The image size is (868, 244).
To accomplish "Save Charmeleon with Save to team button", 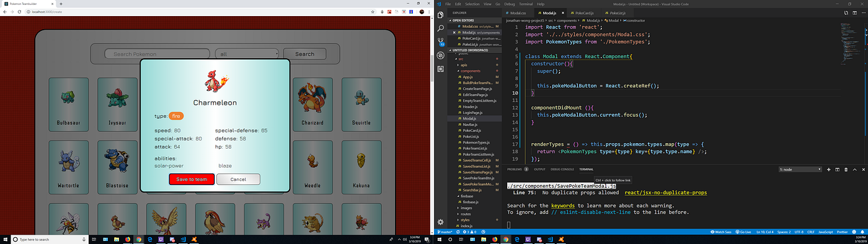I will click(192, 179).
